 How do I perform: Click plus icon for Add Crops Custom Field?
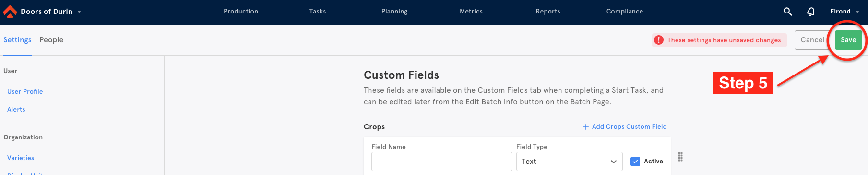click(x=585, y=127)
